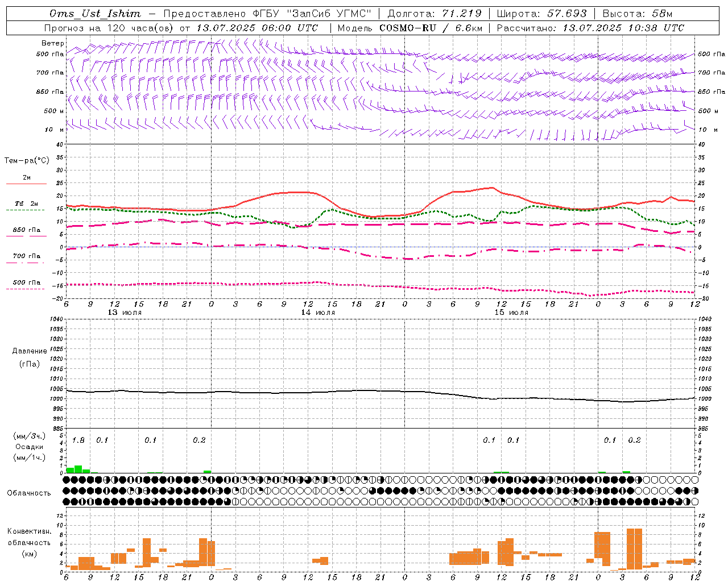Click the "Ветер" wind panel label
728x582 pixels.
[x=53, y=43]
